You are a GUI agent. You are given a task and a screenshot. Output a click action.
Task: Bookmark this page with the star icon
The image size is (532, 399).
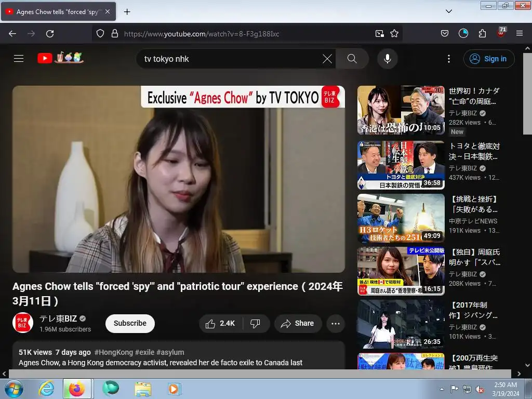394,33
